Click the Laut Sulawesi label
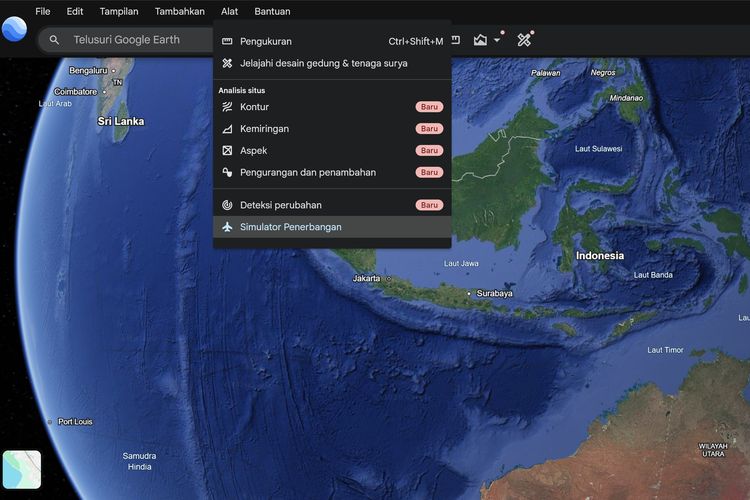This screenshot has width=750, height=500. point(598,149)
